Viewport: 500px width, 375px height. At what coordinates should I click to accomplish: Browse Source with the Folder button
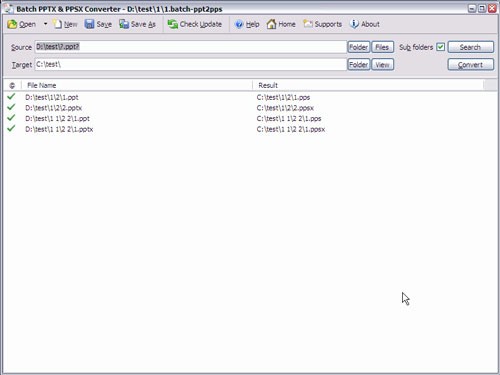click(x=359, y=47)
